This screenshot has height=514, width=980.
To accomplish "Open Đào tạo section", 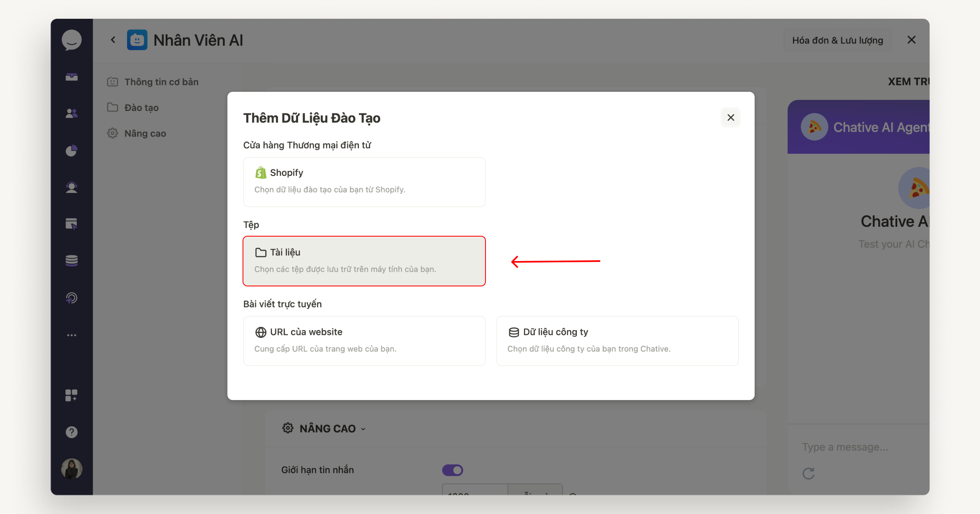I will pos(133,108).
